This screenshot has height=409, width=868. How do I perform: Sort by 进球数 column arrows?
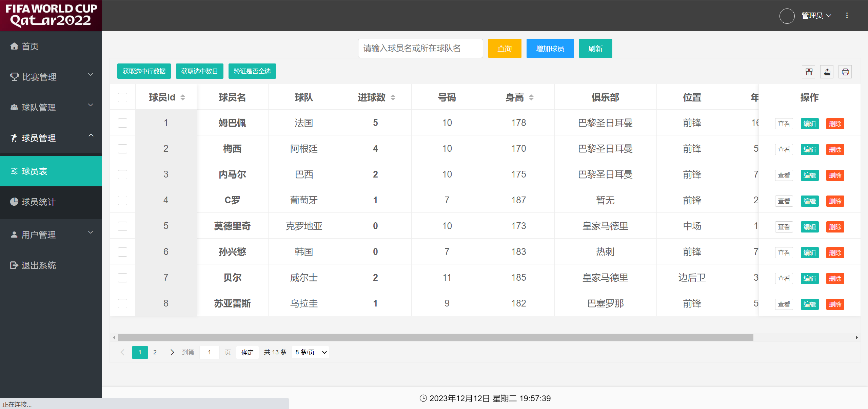click(393, 98)
